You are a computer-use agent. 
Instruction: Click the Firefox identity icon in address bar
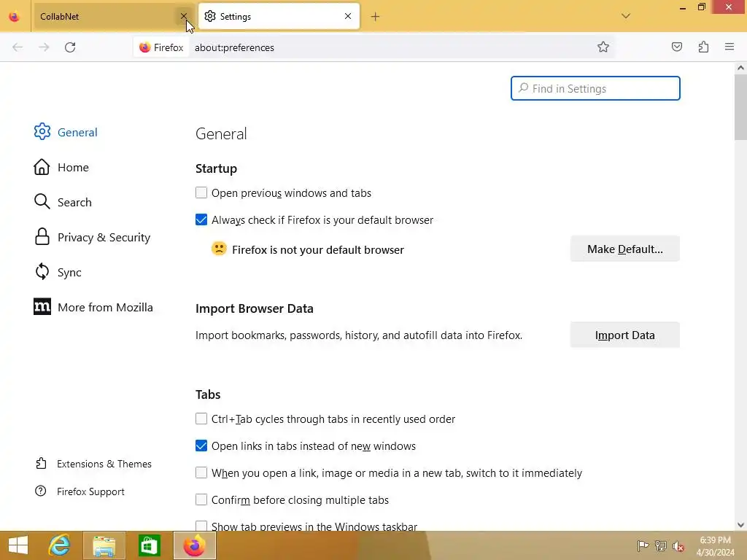click(x=161, y=47)
